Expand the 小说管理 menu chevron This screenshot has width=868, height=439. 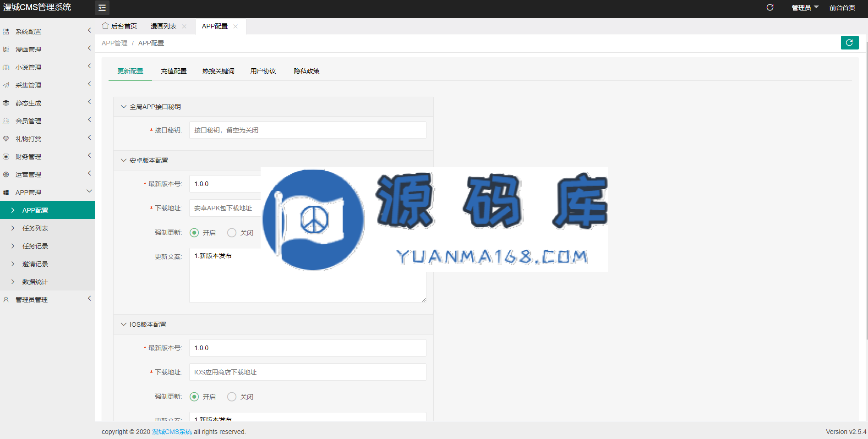(89, 66)
